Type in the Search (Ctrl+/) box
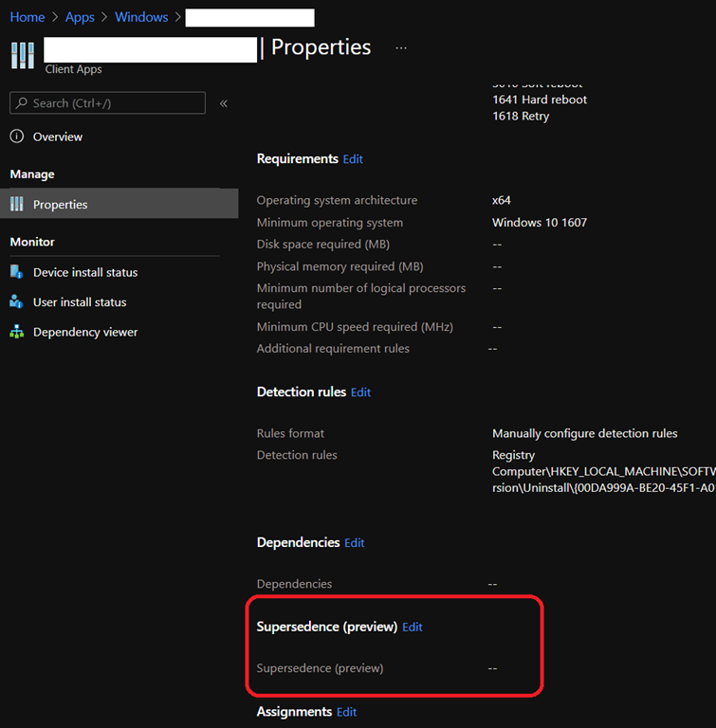Viewport: 716px width, 728px height. click(114, 103)
